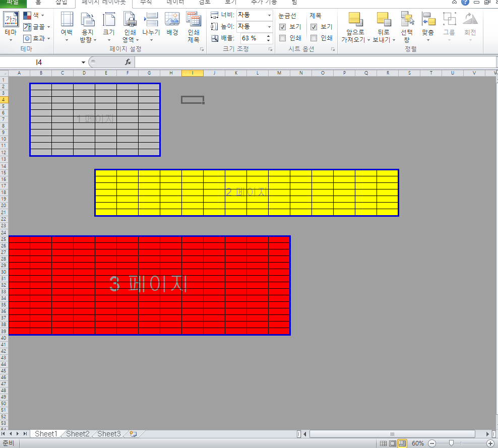The height and width of the screenshot is (448, 498).
Task: Click the horizontal scrollbar thumb
Action: [x=392, y=434]
